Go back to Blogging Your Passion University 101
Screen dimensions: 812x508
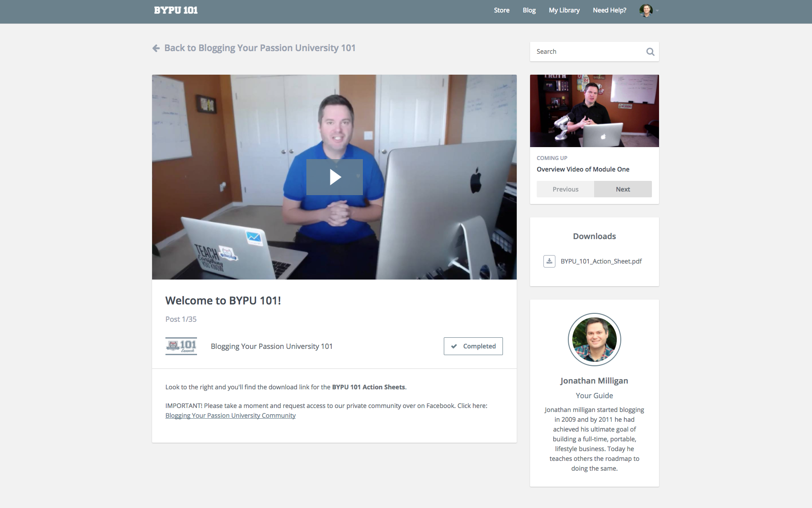pyautogui.click(x=260, y=48)
